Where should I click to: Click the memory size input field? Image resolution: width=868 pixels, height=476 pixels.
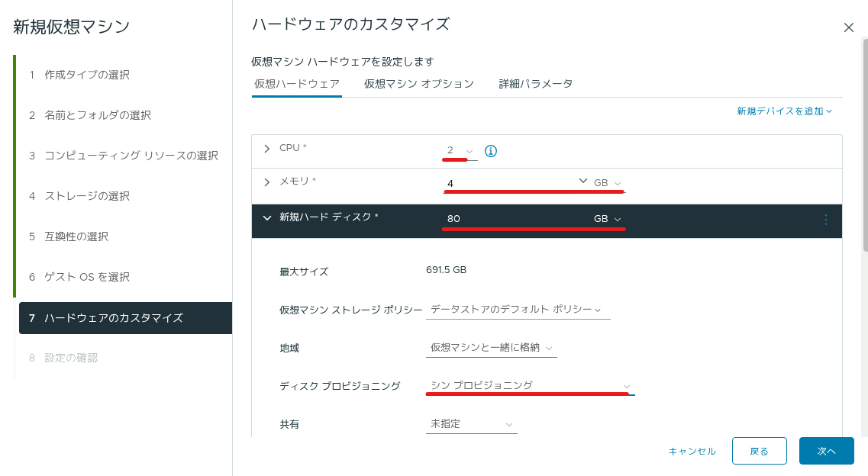[509, 183]
